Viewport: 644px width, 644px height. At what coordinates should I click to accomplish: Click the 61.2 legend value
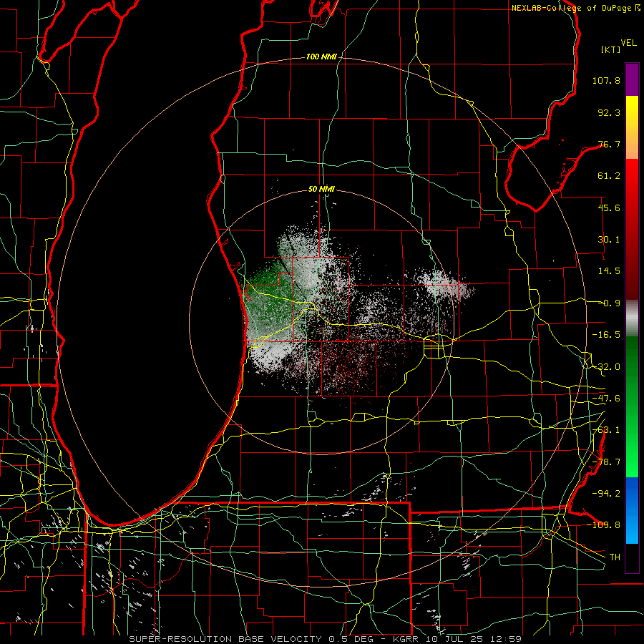[x=609, y=176]
